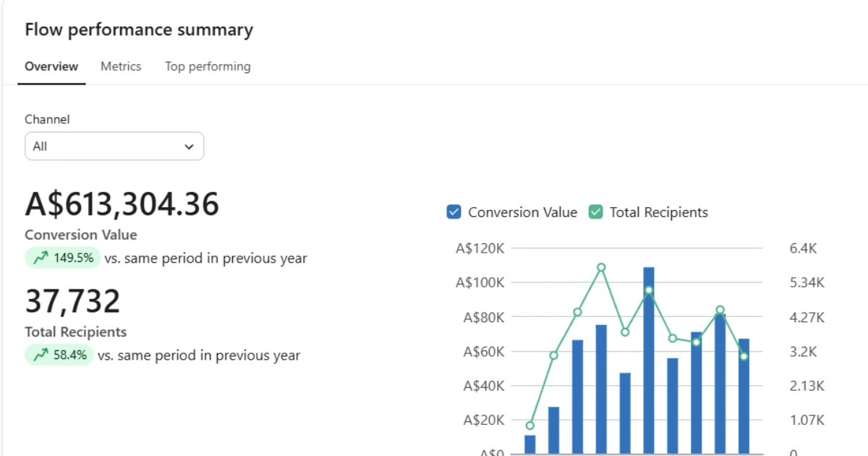
Task: Switch to the Overview tab
Action: pyautogui.click(x=51, y=67)
